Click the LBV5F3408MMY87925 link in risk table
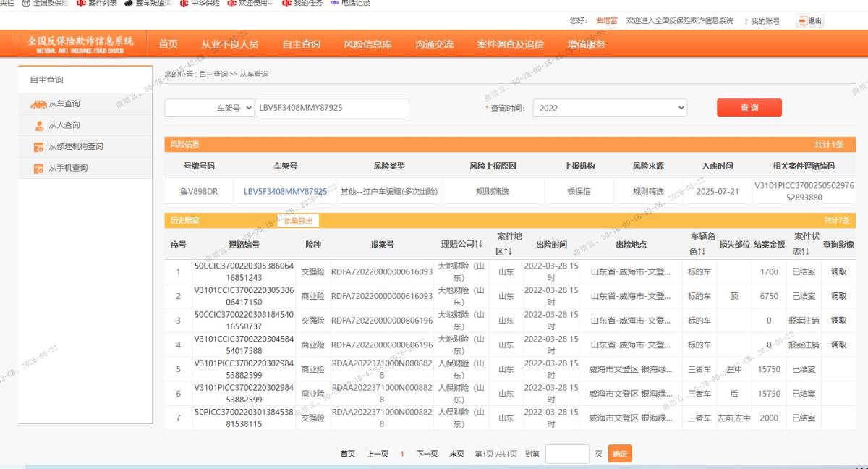 (285, 192)
